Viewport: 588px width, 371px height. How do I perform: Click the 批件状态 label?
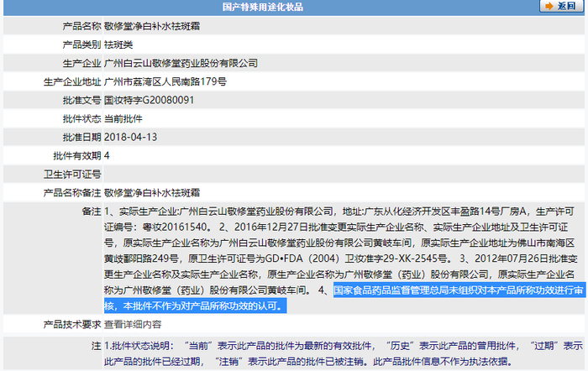coord(81,119)
